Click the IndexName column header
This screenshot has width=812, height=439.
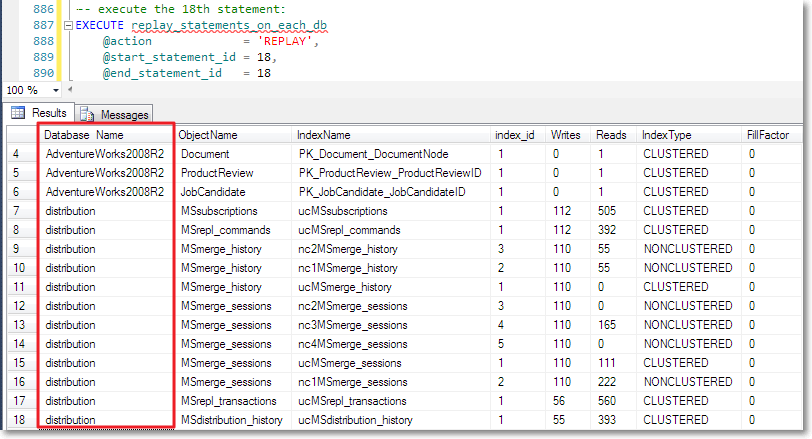click(324, 135)
